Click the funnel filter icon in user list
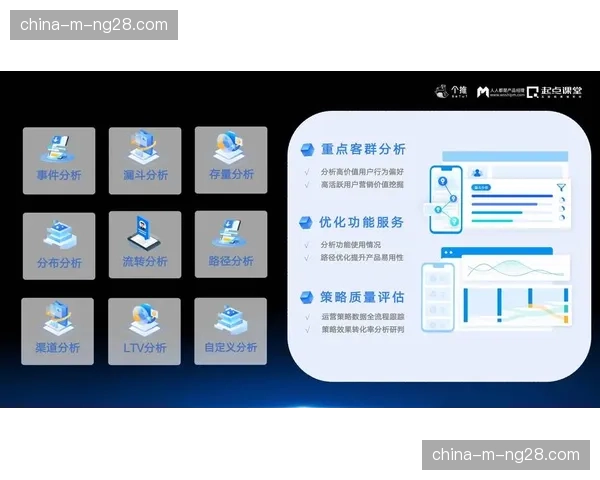 pos(562,186)
